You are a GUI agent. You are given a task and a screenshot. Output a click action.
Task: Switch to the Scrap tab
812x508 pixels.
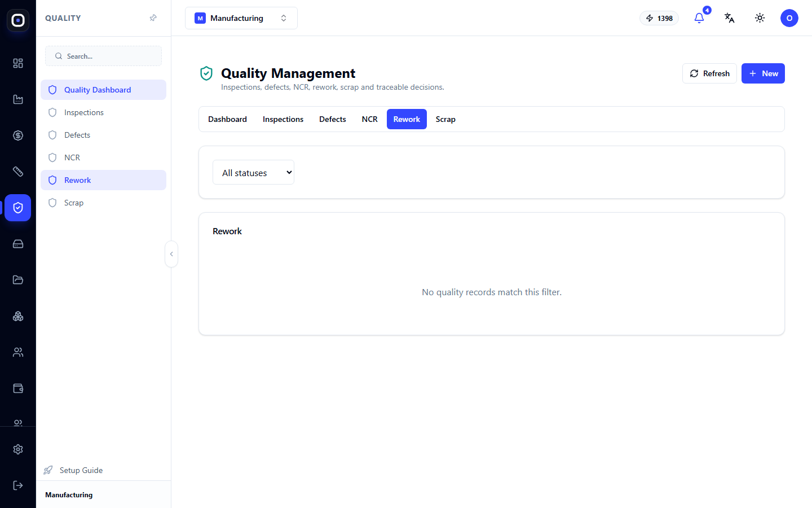point(445,119)
